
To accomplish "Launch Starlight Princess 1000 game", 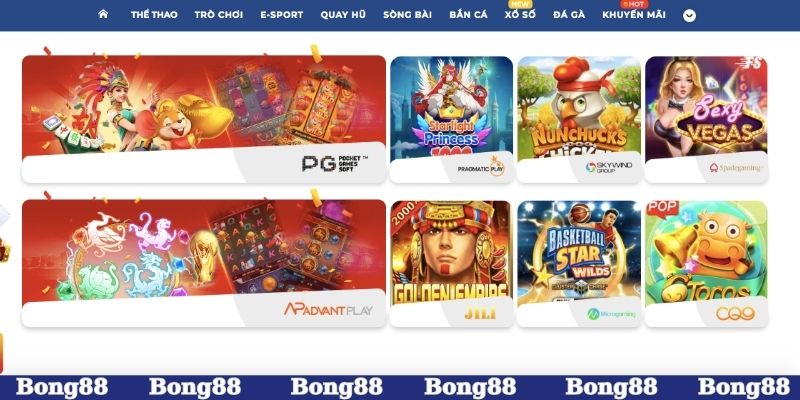I will (x=452, y=119).
